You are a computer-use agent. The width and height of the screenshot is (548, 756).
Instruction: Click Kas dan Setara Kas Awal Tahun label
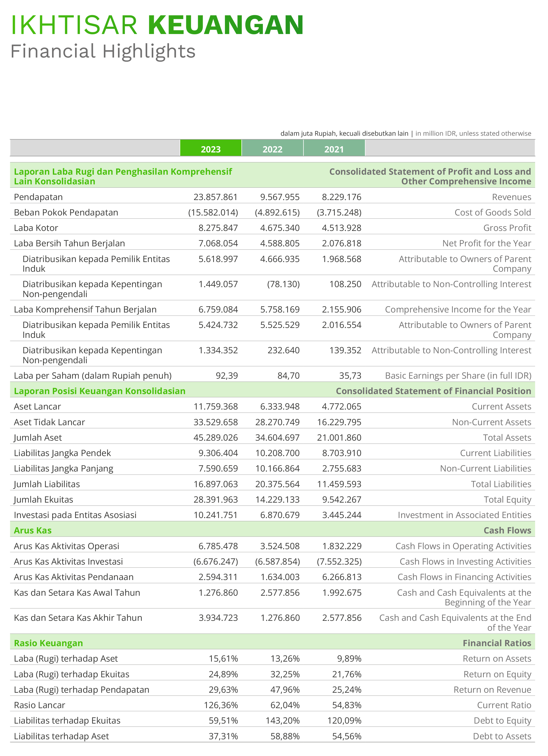[77, 593]
